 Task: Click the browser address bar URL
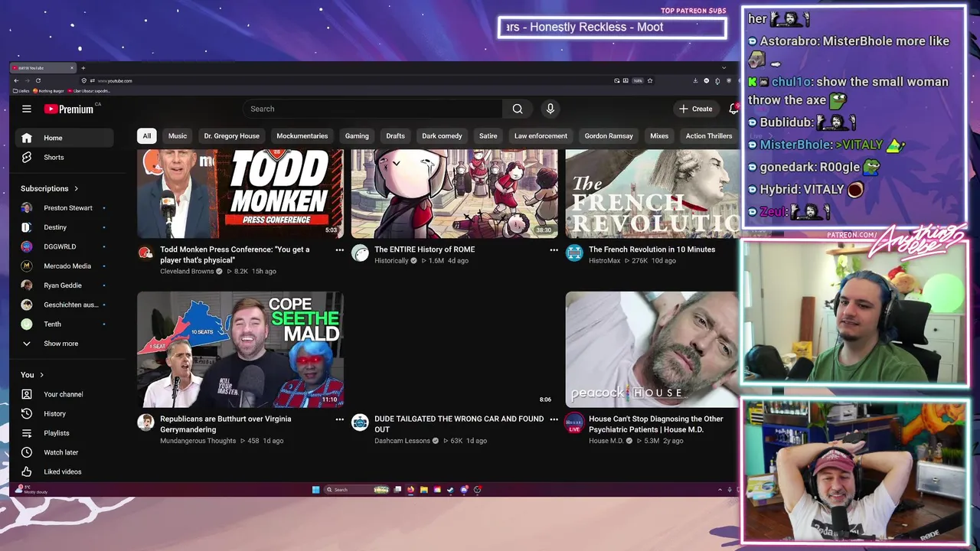coord(115,80)
